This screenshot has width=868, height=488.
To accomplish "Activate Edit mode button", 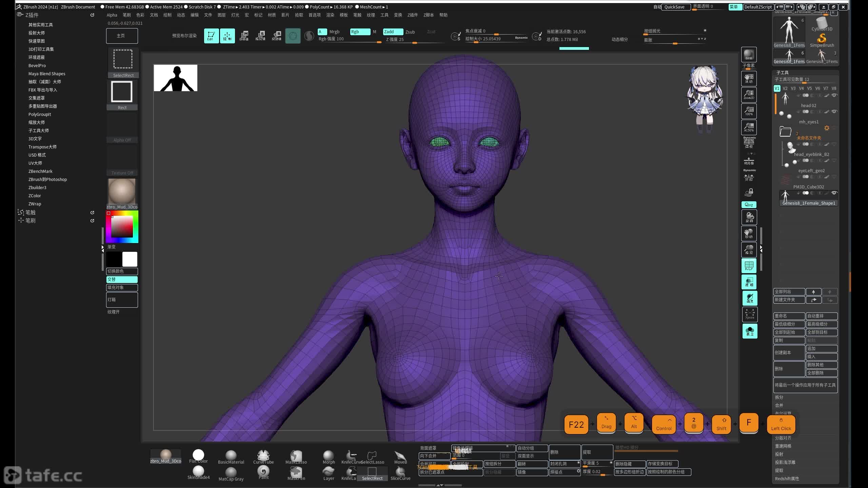I will click(211, 36).
